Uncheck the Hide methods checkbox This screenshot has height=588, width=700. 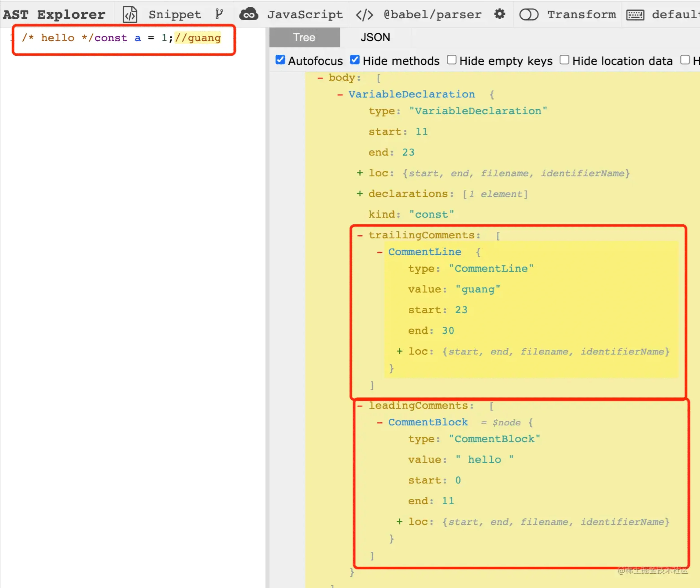tap(354, 60)
